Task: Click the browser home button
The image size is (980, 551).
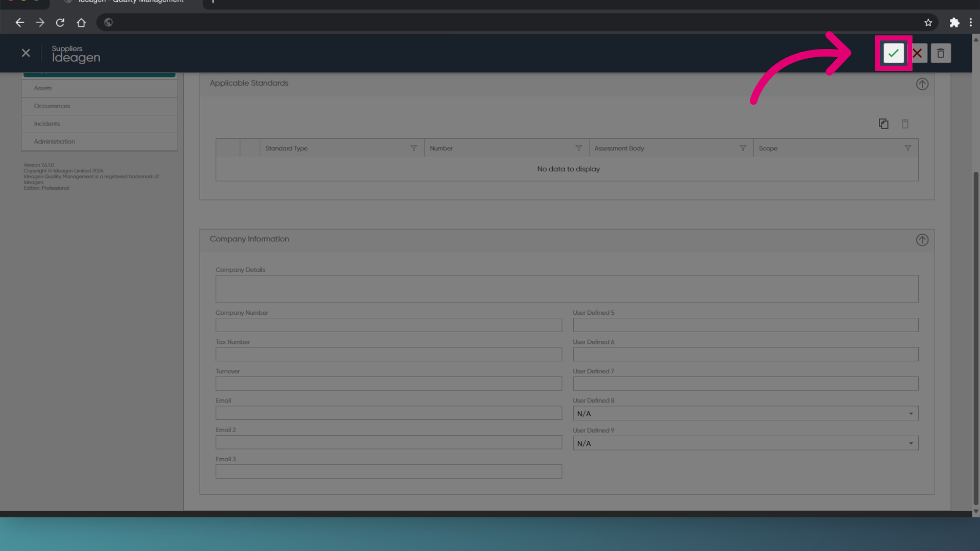Action: 81,22
